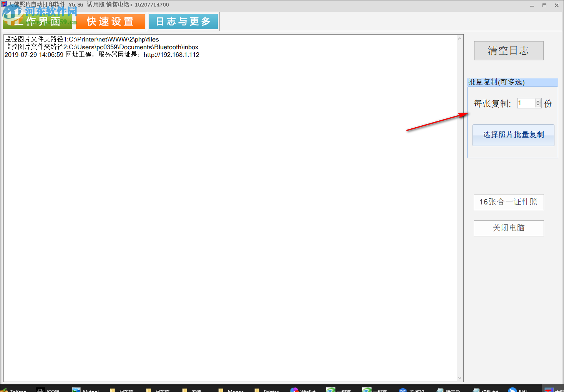
Task: Click the log scrollbar up arrow
Action: pyautogui.click(x=460, y=38)
